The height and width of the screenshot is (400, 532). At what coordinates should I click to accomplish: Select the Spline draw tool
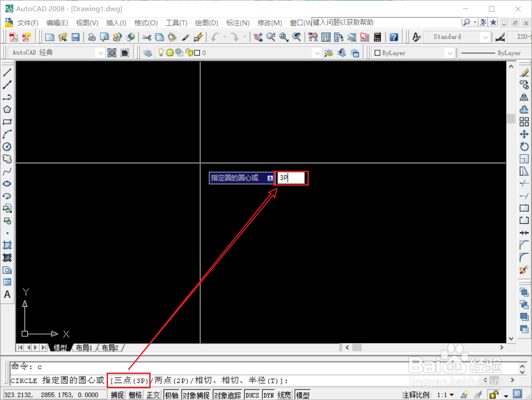7,171
